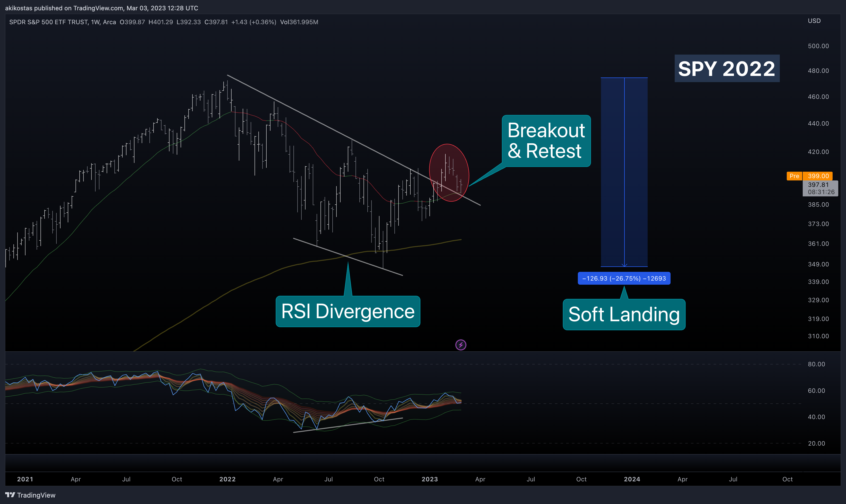The width and height of the screenshot is (846, 504).
Task: Click the 349.00 price axis label
Action: (x=818, y=264)
